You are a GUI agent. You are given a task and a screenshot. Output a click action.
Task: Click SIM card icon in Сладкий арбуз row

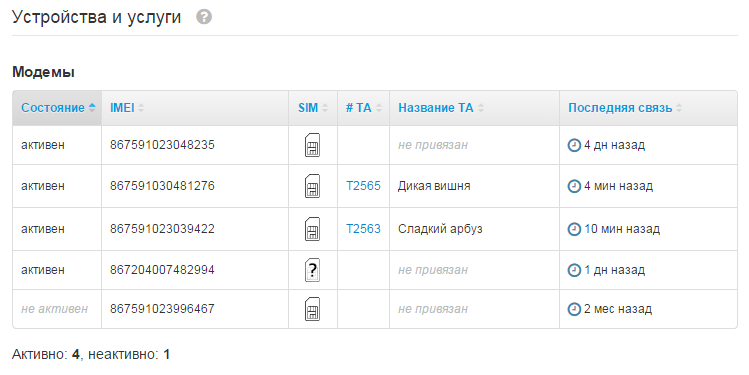click(312, 229)
